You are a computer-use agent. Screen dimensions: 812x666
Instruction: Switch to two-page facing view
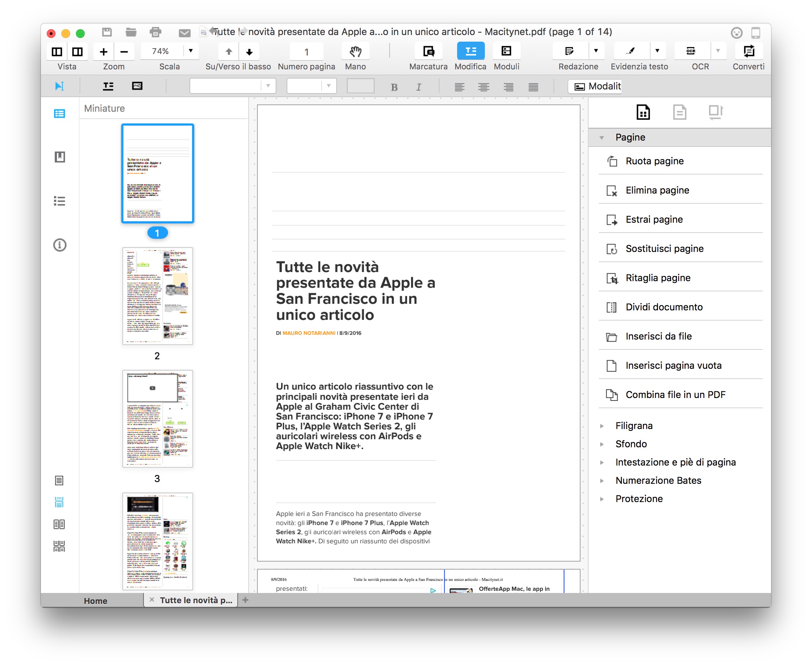(59, 524)
